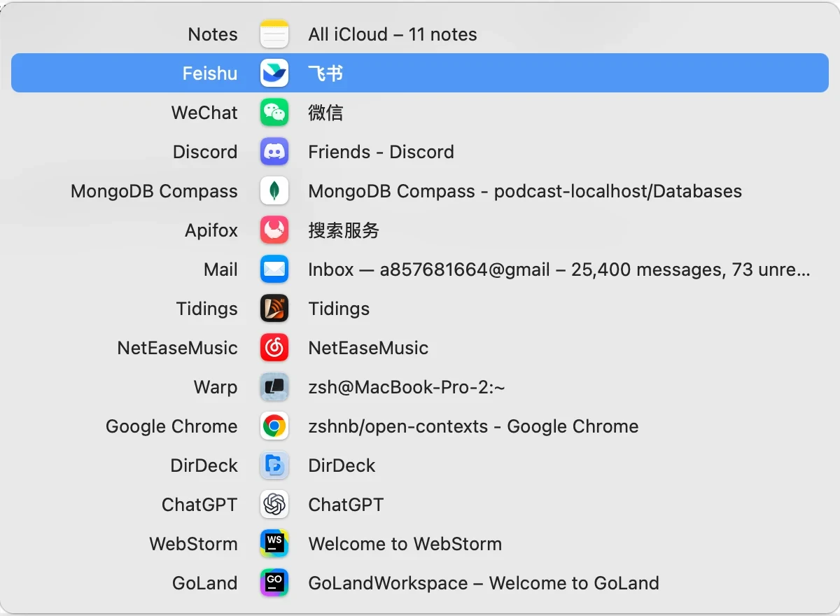Screen dimensions: 840x616
Task: Open the DirDeck window title on the right
Action: point(342,465)
